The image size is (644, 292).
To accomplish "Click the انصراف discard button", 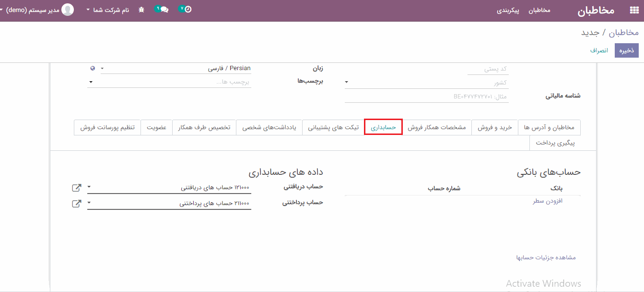I will pyautogui.click(x=599, y=50).
